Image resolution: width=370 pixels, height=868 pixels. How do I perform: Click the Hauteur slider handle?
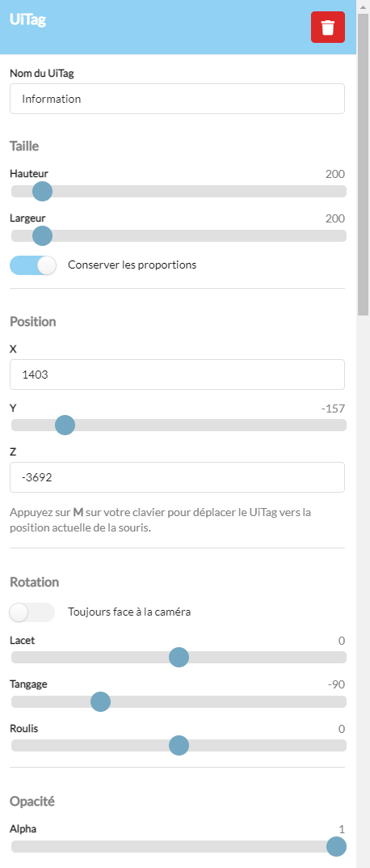point(42,192)
